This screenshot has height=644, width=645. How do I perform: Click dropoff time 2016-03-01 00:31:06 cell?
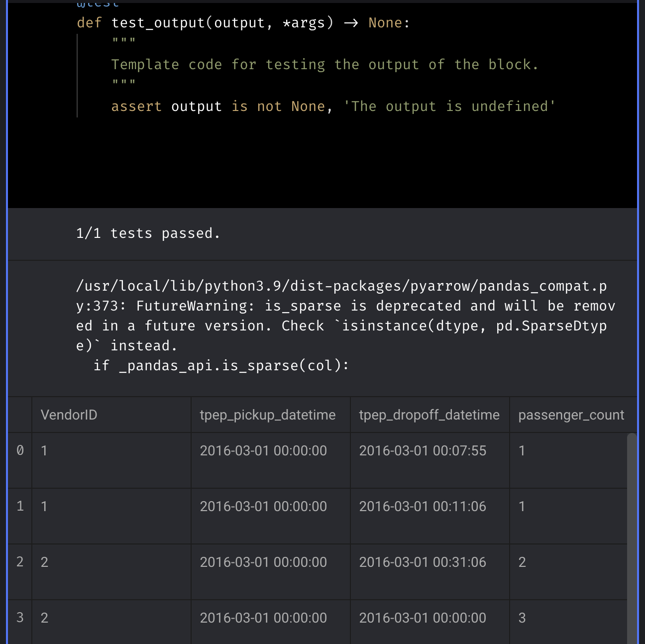pyautogui.click(x=423, y=562)
